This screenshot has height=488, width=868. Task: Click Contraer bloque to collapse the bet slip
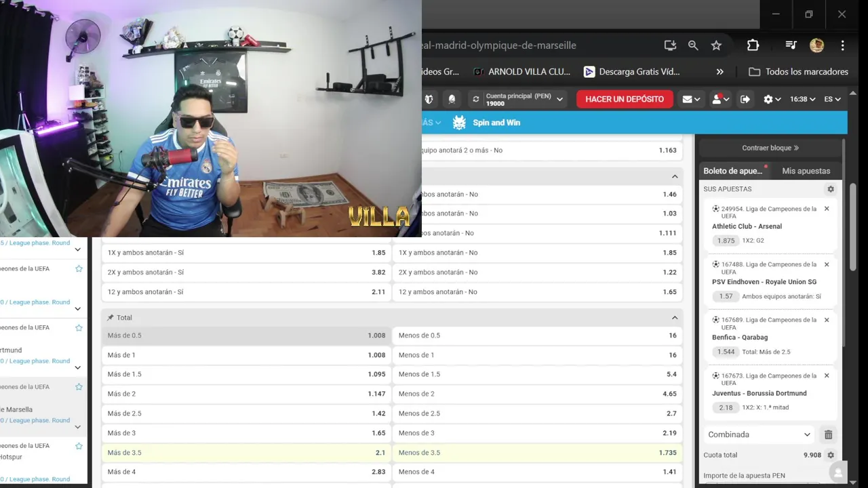[x=770, y=148]
